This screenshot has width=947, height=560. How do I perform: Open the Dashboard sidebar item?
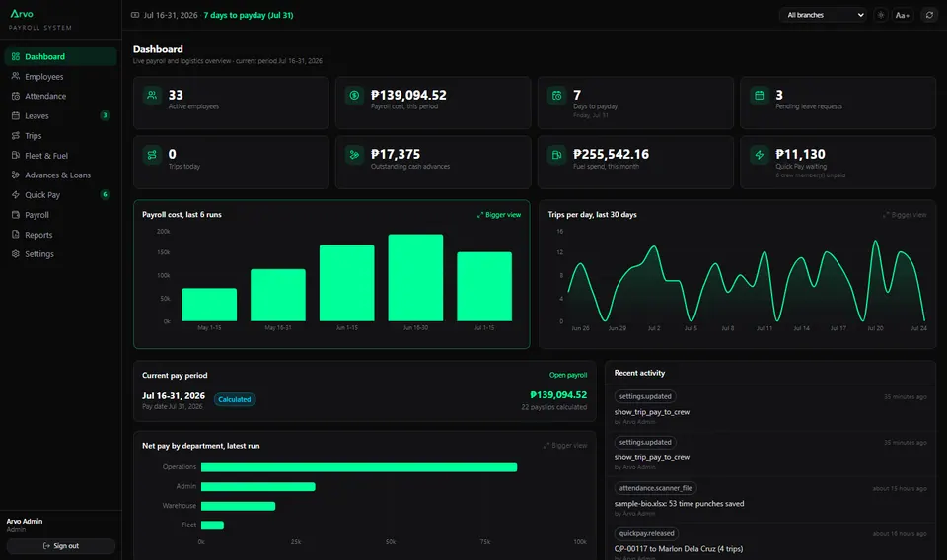(x=60, y=57)
